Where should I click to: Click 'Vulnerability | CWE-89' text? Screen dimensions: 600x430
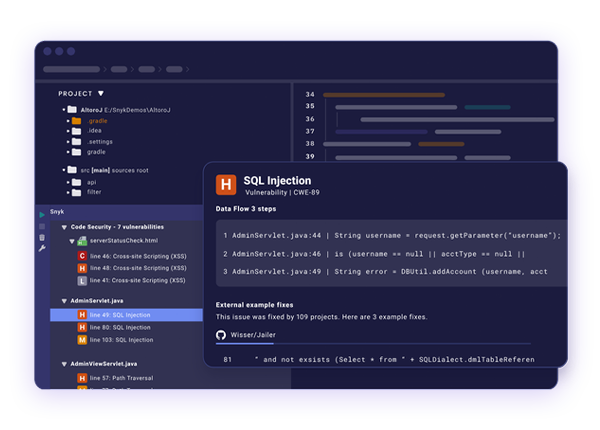282,192
